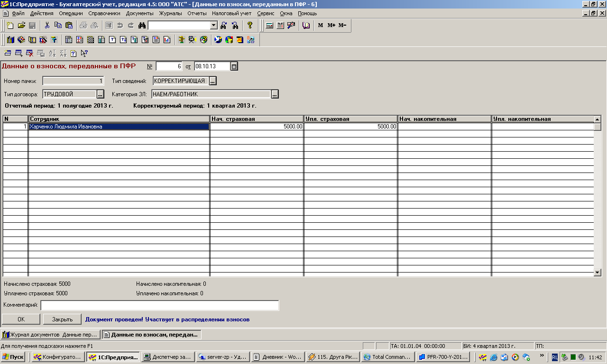Open the Операции menu
This screenshot has width=607, height=364.
pyautogui.click(x=71, y=13)
